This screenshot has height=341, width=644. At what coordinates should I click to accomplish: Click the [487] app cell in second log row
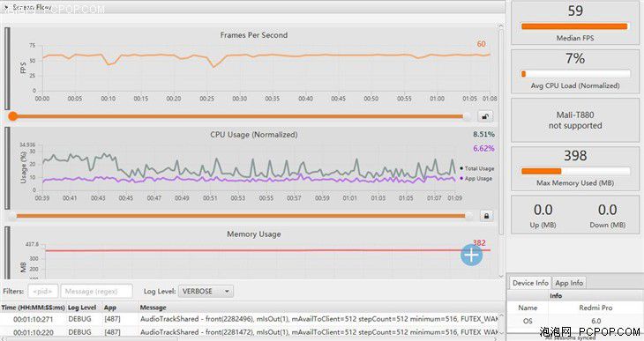tap(112, 332)
